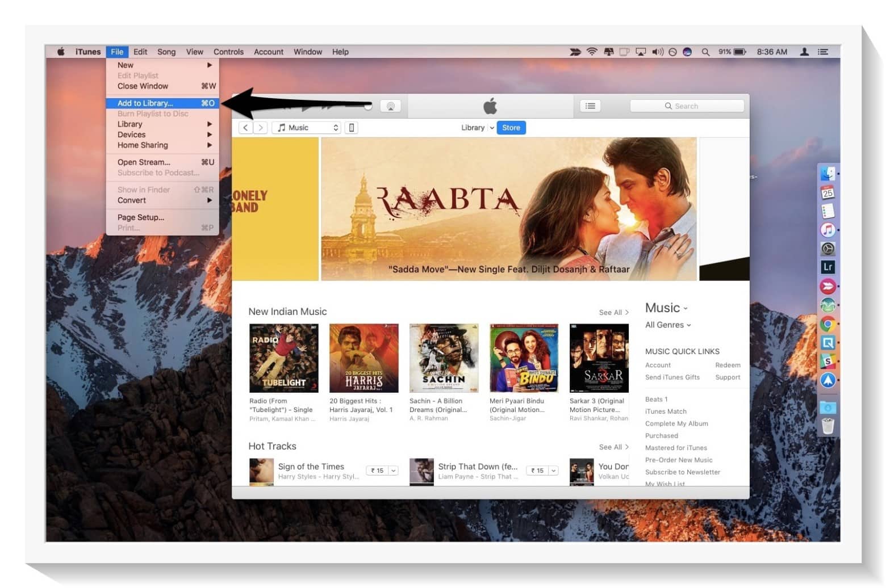Click the Up Next list icon
The width and height of the screenshot is (886, 588).
pos(590,106)
